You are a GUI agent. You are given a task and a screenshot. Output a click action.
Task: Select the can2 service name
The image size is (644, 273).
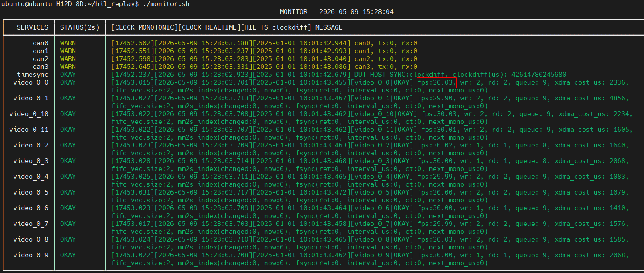(41, 59)
